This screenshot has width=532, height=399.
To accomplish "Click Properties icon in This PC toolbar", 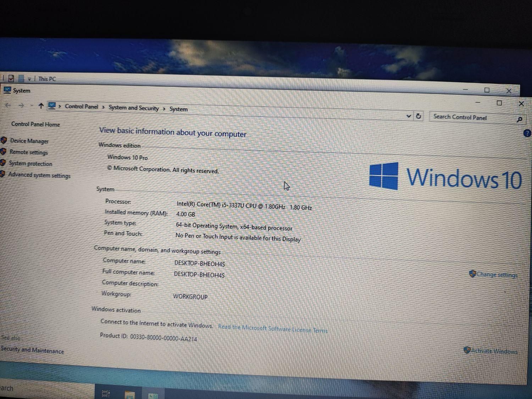I will coord(11,78).
